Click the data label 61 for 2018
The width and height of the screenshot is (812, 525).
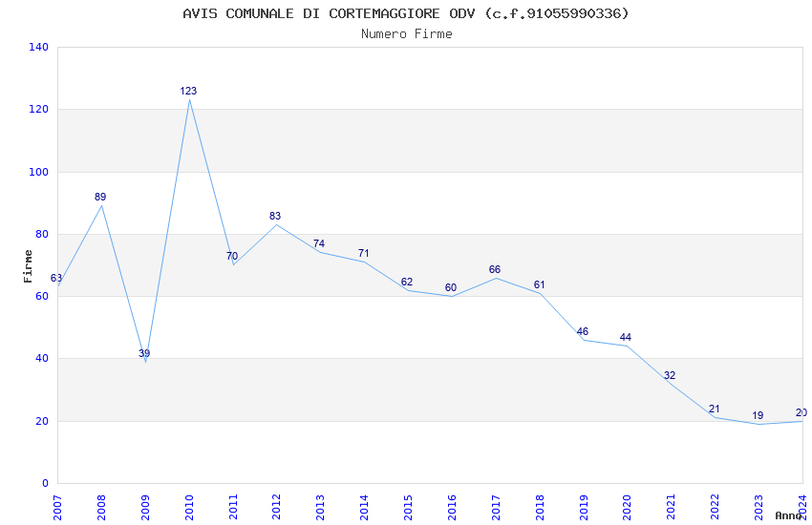click(x=539, y=285)
